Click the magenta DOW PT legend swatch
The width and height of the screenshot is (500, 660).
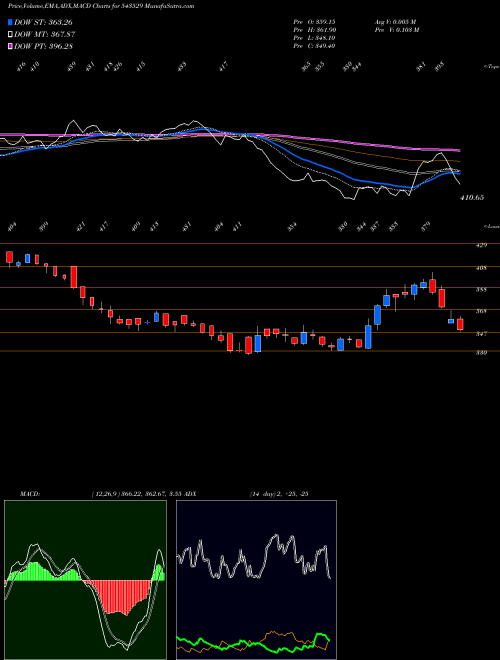[11, 46]
